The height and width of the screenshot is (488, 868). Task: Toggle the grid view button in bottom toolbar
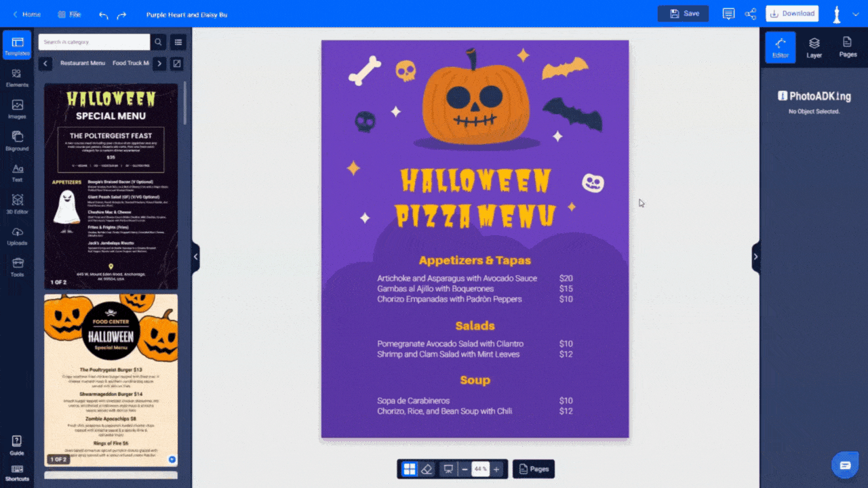pyautogui.click(x=409, y=469)
